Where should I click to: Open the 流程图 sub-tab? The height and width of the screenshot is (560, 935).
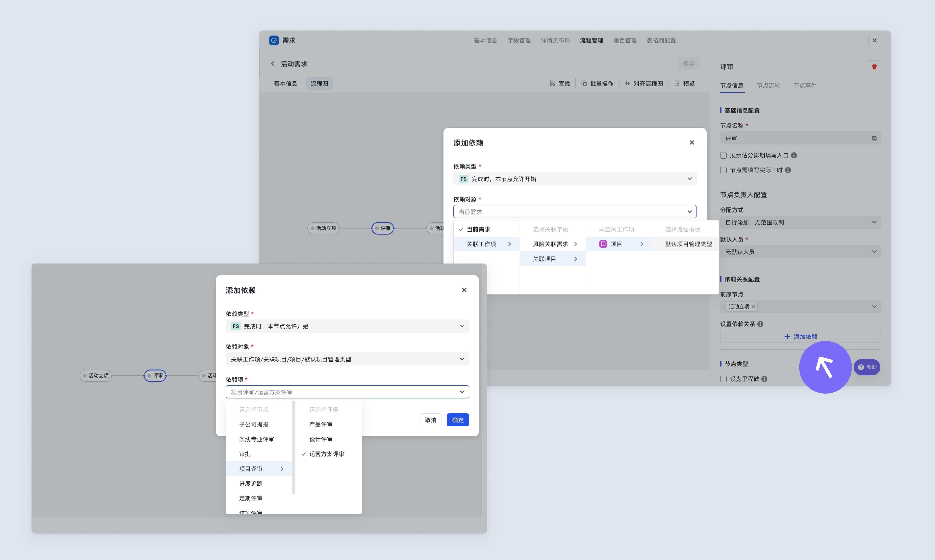319,83
